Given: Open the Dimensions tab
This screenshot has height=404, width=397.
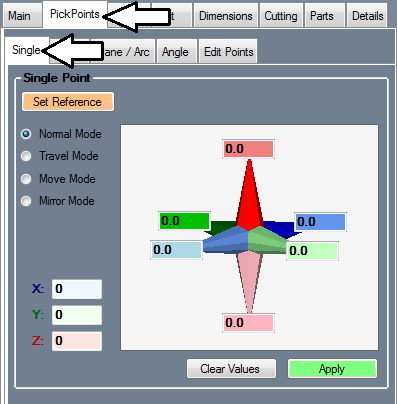Looking at the screenshot, I should click(226, 16).
